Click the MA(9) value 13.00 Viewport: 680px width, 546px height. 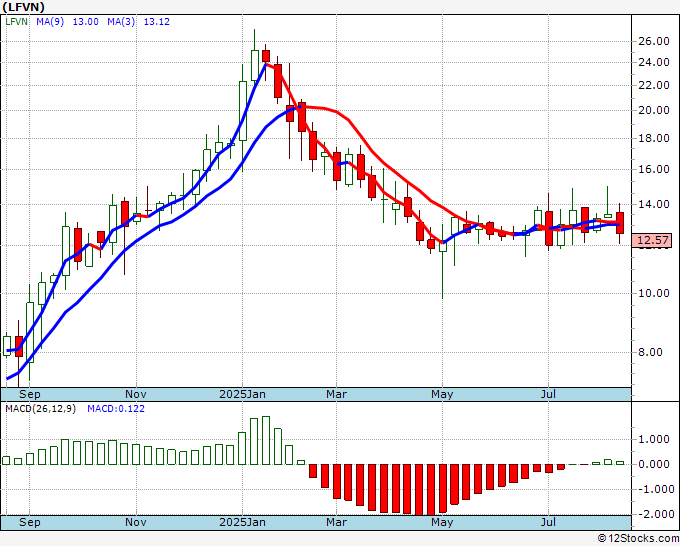pyautogui.click(x=85, y=22)
